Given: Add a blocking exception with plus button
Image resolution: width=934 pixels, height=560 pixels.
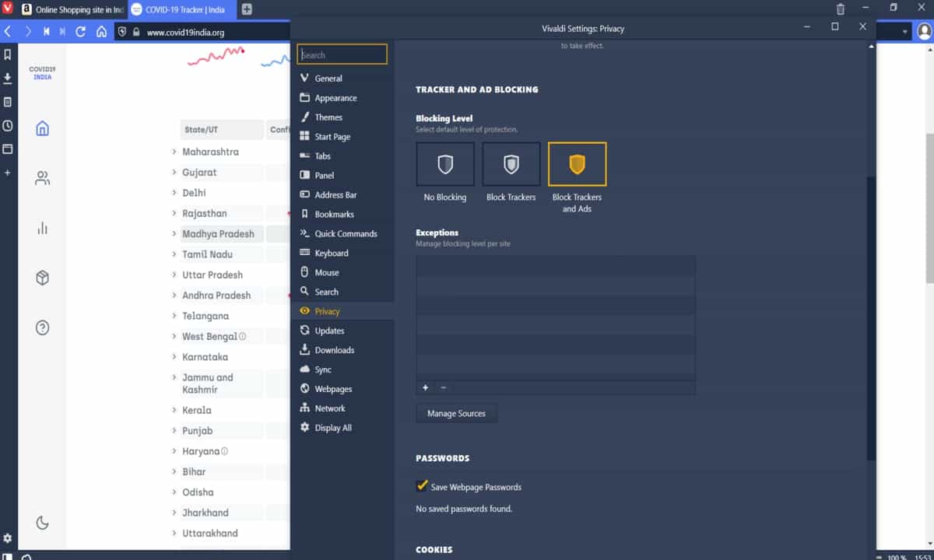Looking at the screenshot, I should (x=425, y=387).
